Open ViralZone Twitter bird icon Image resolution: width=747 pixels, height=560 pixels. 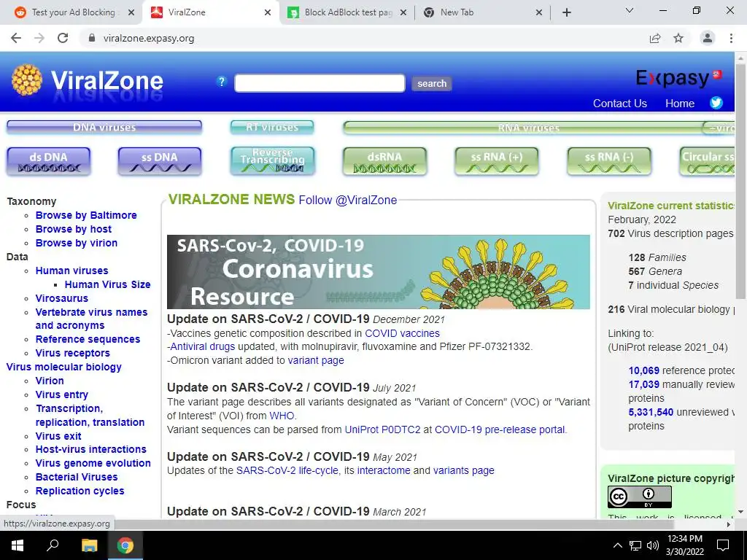pyautogui.click(x=716, y=103)
